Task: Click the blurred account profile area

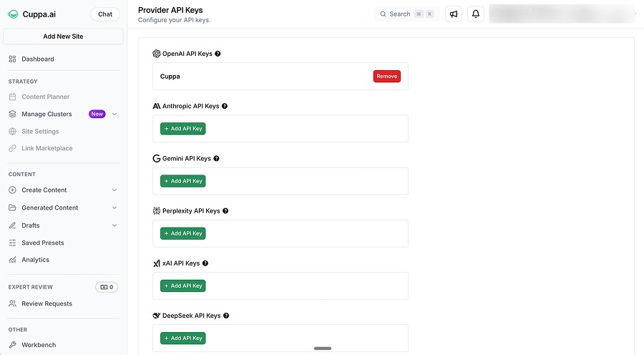Action: click(x=562, y=14)
